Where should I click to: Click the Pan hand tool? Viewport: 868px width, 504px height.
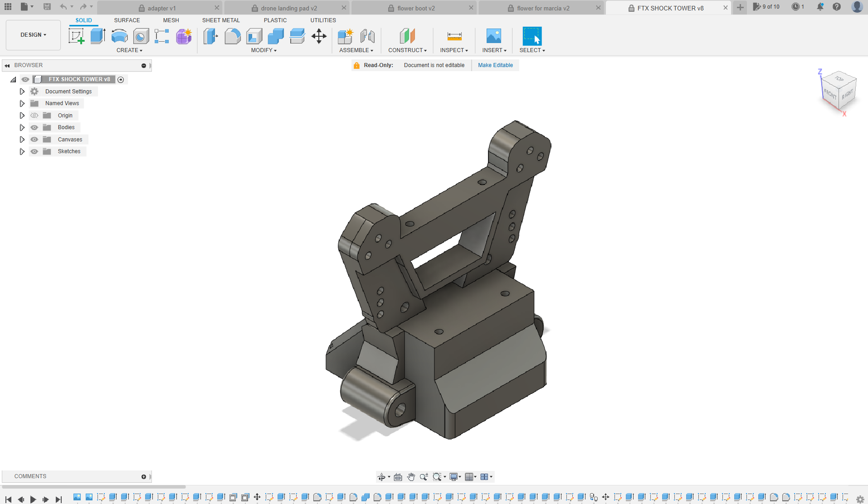point(411,477)
